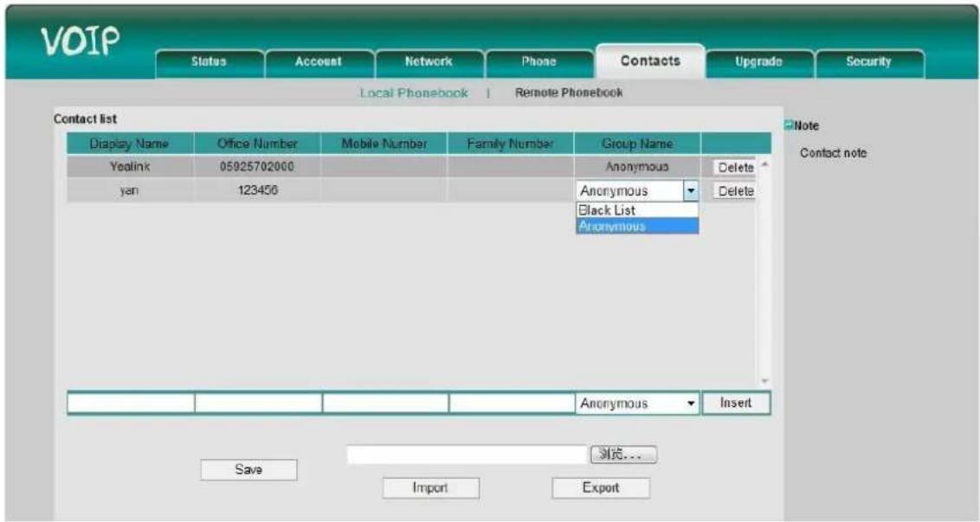Open the Status tab
The height and width of the screenshot is (522, 980).
pyautogui.click(x=209, y=61)
